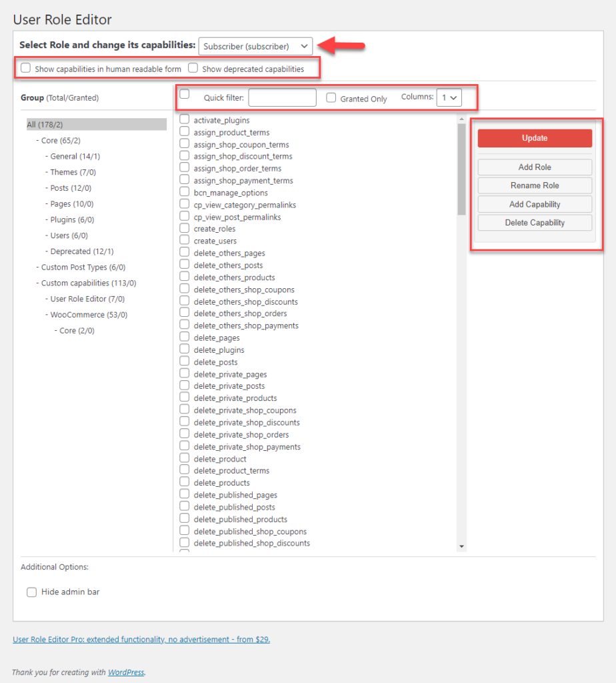Screen dimensions: 616x683
Task: Click the capability list scrollbar thumb
Action: (461, 169)
